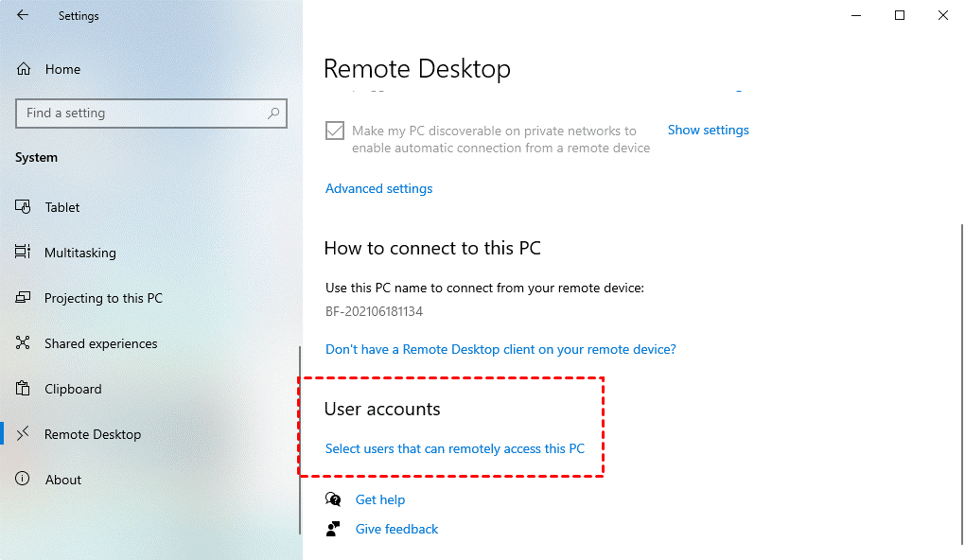Screen dimensions: 965x560
Task: Open the Remote Desktop settings page
Action: click(93, 434)
